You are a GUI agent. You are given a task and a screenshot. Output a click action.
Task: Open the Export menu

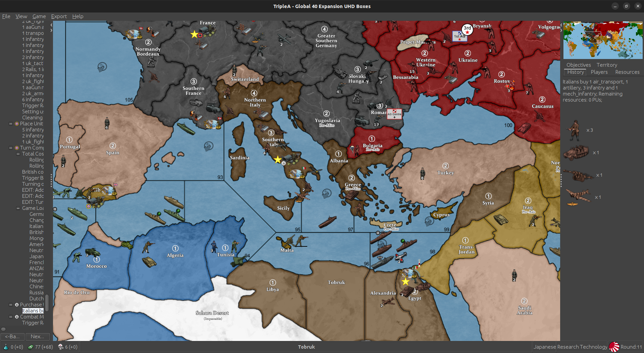pos(59,16)
